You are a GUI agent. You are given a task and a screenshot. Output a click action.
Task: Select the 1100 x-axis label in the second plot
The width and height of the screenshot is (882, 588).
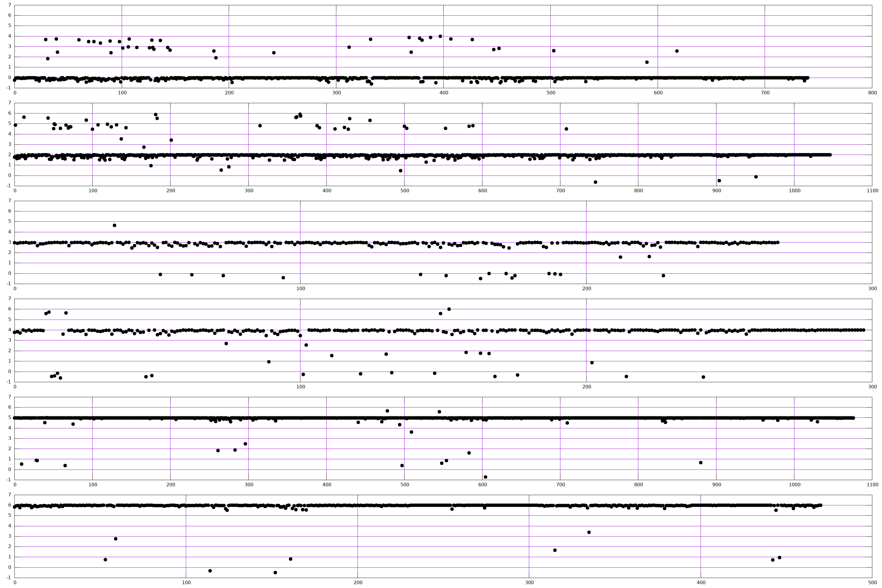point(872,191)
